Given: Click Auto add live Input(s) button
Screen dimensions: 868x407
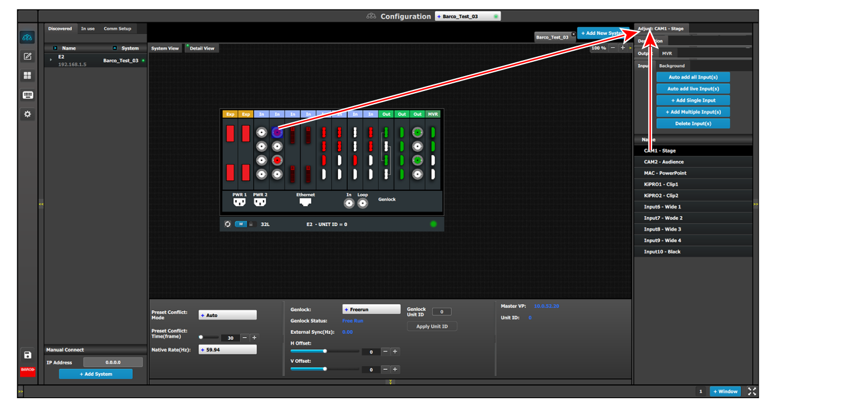Looking at the screenshot, I should click(x=693, y=89).
